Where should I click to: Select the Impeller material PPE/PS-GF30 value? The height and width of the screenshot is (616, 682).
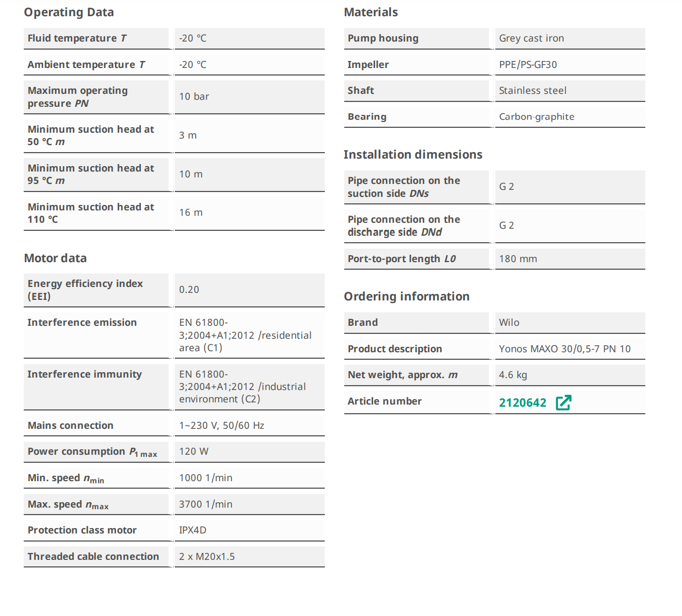coord(528,65)
